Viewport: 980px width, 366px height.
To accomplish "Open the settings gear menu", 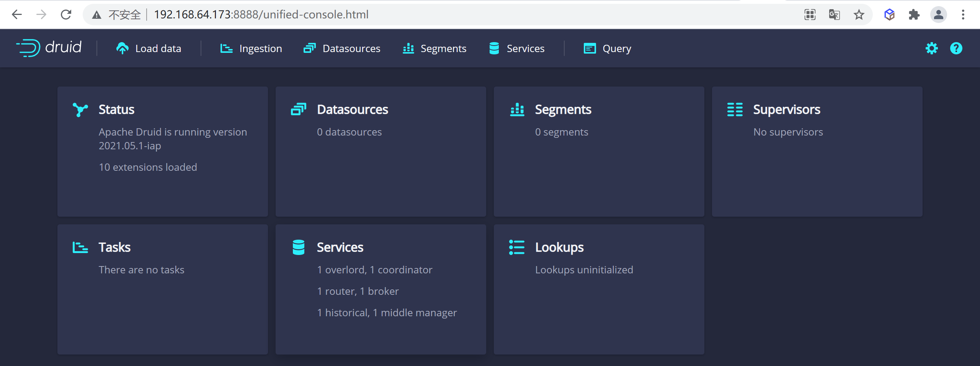I will tap(931, 48).
